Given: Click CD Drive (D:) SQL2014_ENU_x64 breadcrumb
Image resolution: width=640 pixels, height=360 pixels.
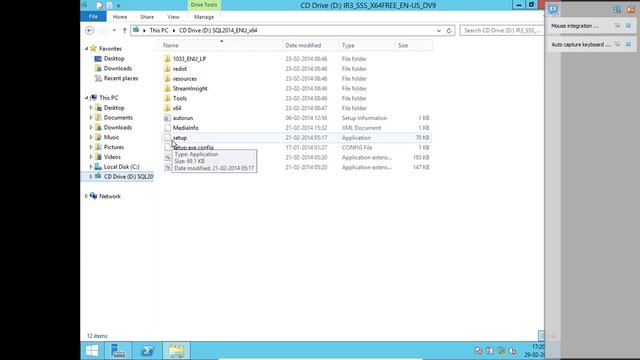Looking at the screenshot, I should tap(218, 31).
